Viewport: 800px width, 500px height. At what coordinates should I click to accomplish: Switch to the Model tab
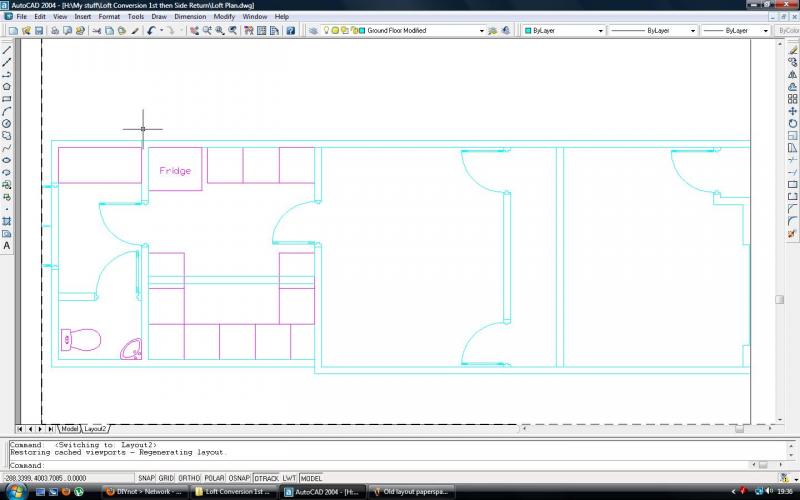[69, 428]
